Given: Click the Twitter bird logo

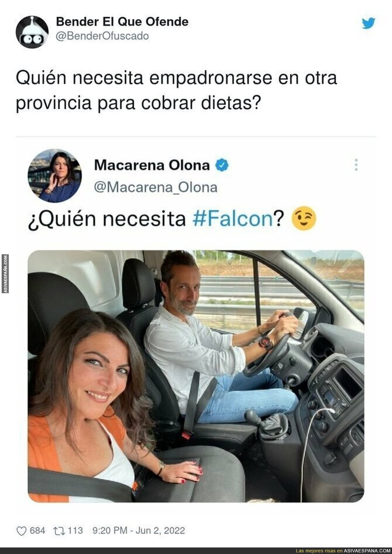Looking at the screenshot, I should (x=368, y=23).
